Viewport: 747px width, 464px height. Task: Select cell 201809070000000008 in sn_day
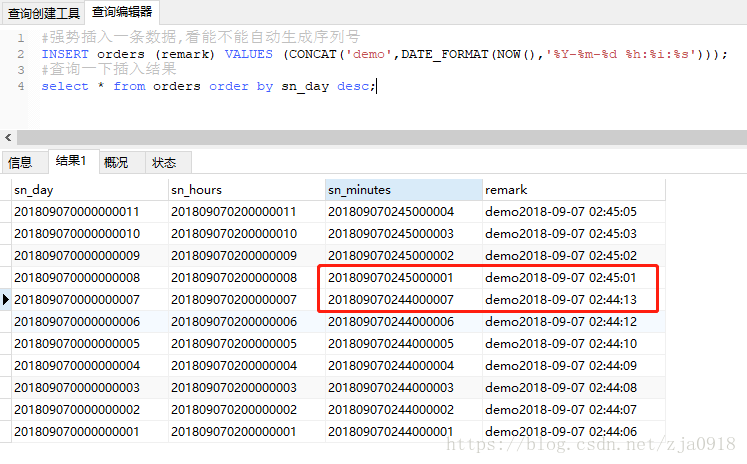point(90,278)
